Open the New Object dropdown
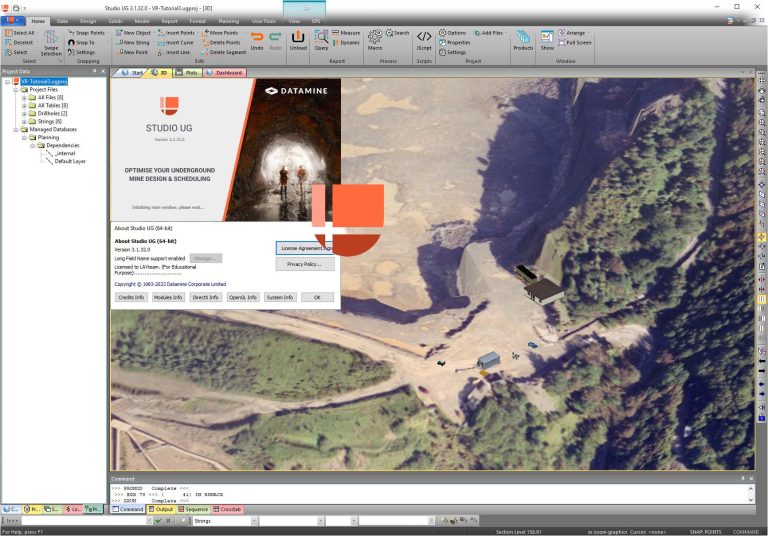 pyautogui.click(x=135, y=33)
